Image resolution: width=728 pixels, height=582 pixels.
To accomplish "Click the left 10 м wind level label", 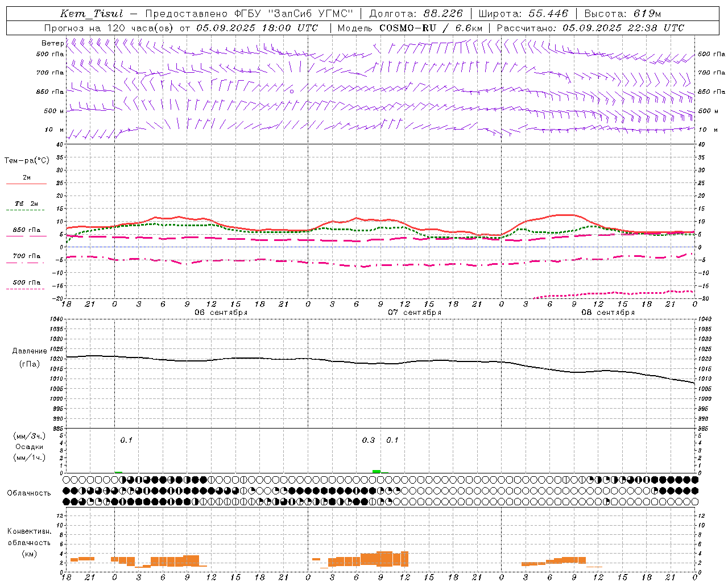I will 55,130.
